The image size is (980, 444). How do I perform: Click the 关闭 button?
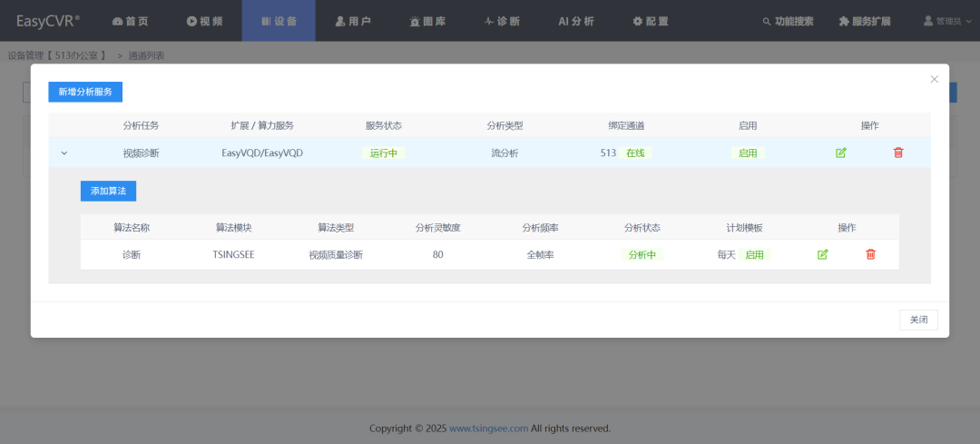pyautogui.click(x=918, y=320)
